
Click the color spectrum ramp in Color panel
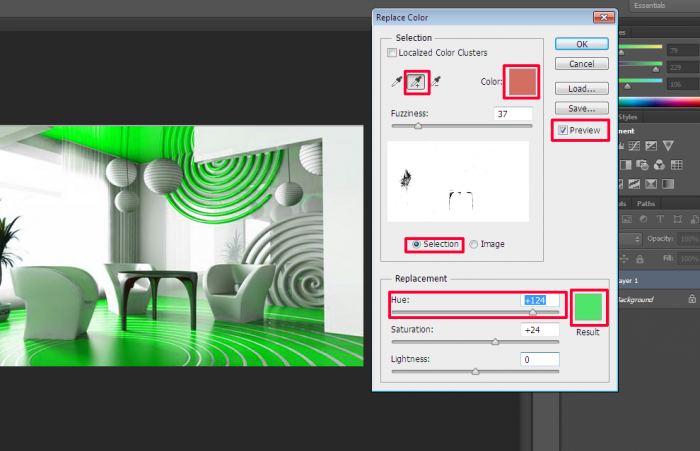(x=659, y=102)
